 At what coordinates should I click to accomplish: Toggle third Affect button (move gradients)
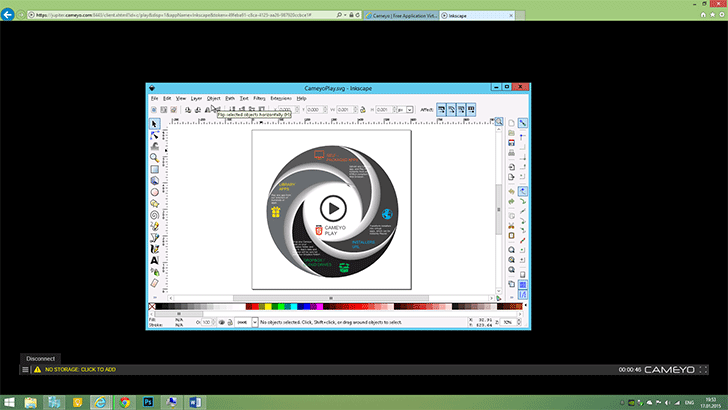click(461, 110)
